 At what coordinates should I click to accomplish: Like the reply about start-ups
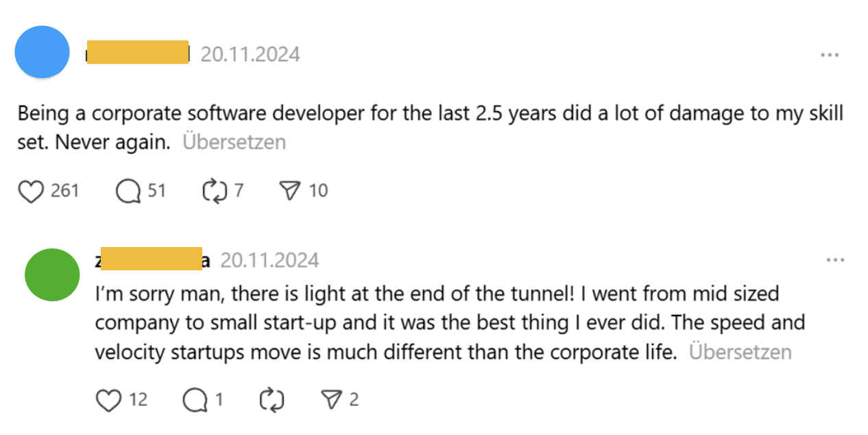coord(108,400)
